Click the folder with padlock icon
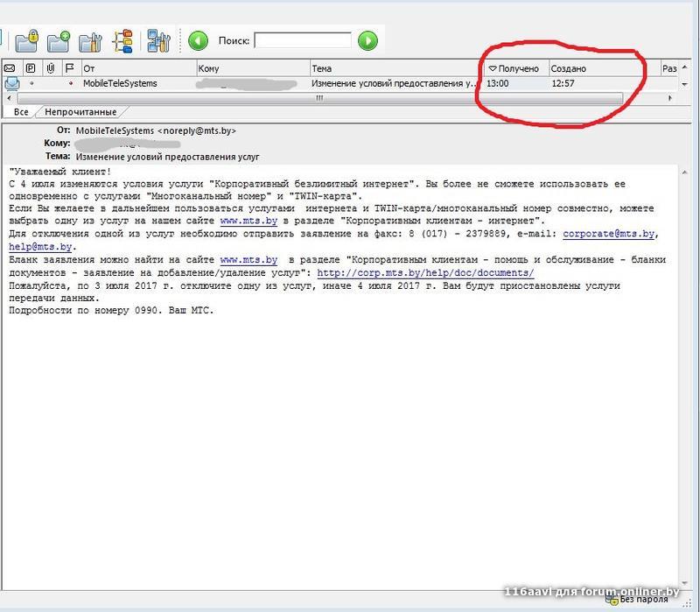 [x=27, y=41]
